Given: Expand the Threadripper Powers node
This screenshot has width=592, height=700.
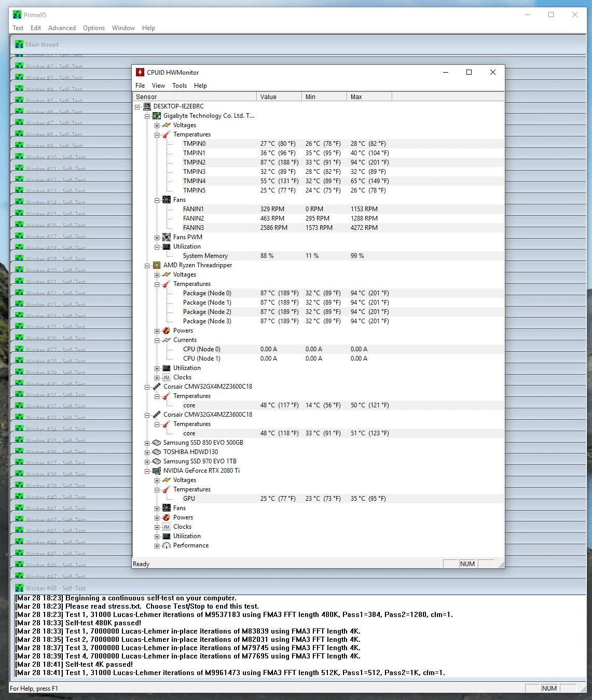Looking at the screenshot, I should click(157, 331).
